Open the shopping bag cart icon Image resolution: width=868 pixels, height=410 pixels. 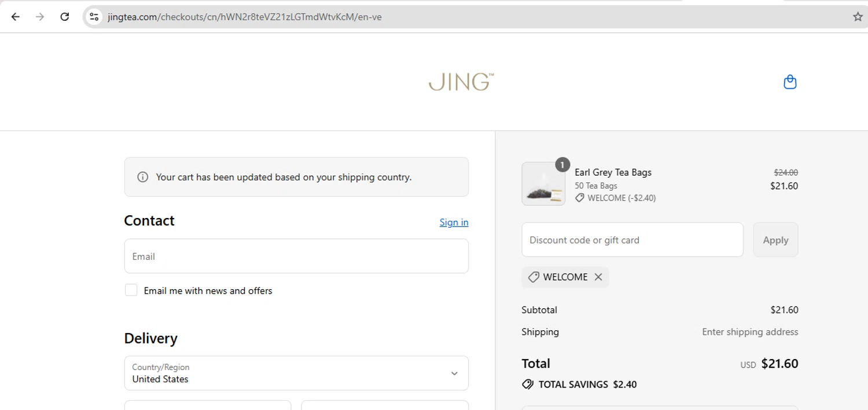(x=790, y=82)
